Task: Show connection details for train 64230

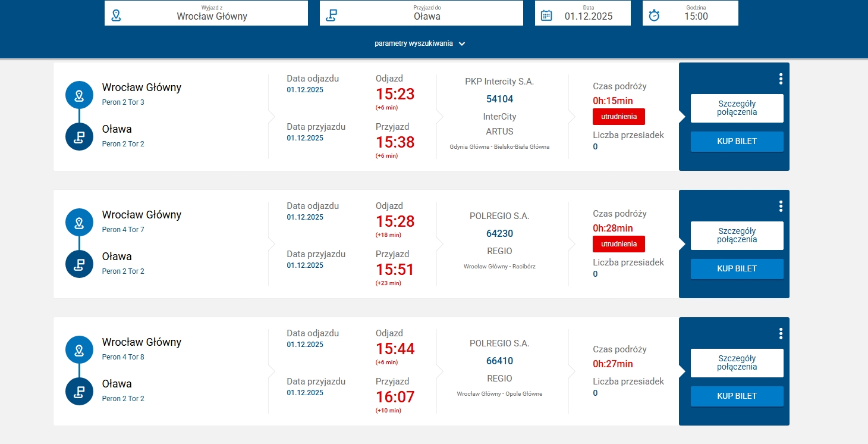Action: 737,236
